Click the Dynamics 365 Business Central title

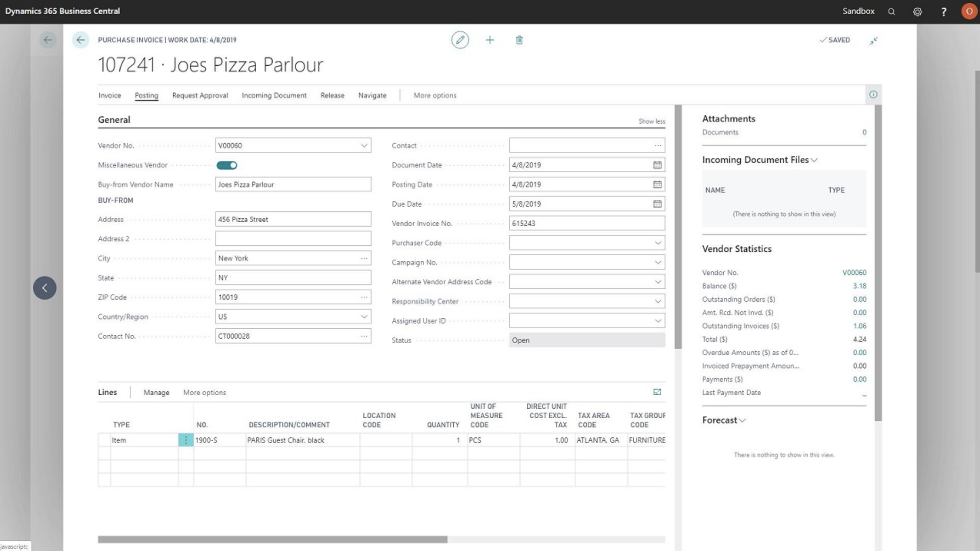point(63,11)
